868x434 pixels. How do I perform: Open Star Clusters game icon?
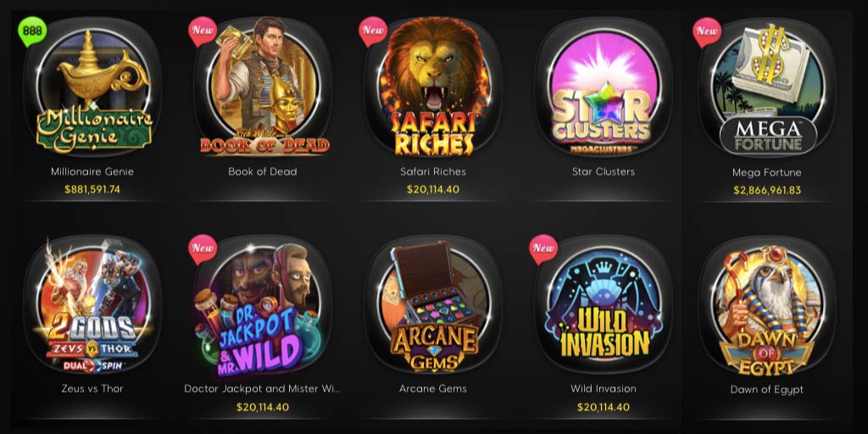(x=604, y=87)
